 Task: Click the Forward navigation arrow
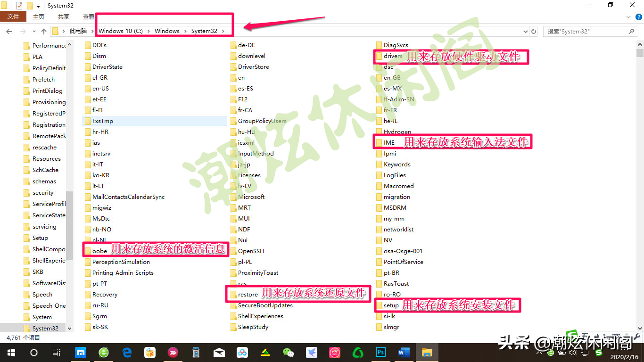click(22, 31)
